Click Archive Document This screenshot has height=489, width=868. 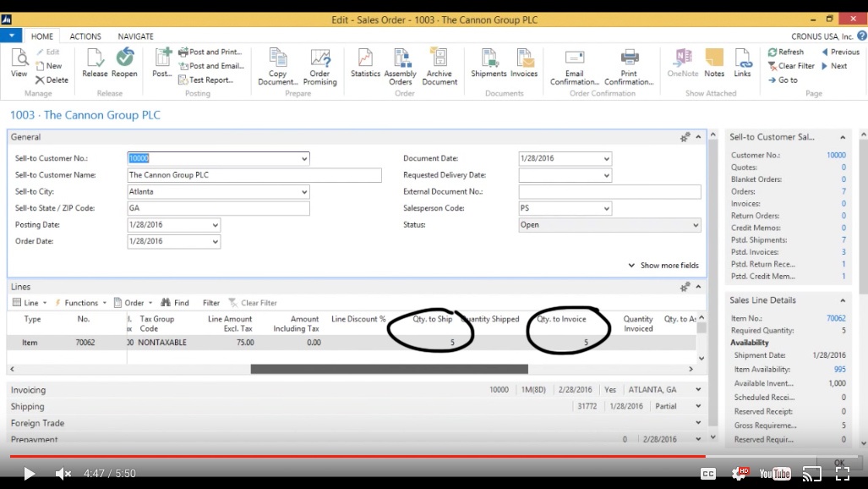coord(439,67)
